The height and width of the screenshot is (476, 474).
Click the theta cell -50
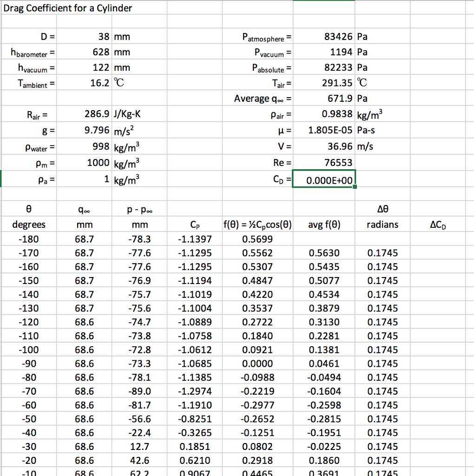pos(28,419)
